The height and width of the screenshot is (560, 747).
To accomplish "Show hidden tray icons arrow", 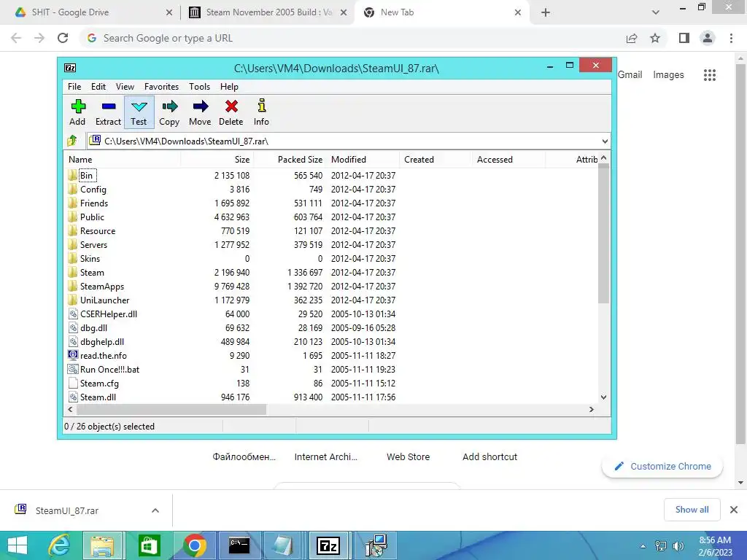I will 643,546.
